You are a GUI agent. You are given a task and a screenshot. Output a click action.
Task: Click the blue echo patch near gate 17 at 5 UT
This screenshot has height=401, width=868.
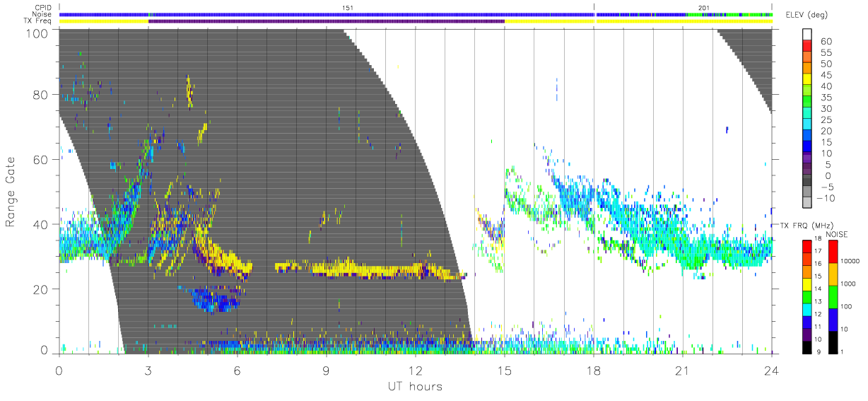coord(216,298)
